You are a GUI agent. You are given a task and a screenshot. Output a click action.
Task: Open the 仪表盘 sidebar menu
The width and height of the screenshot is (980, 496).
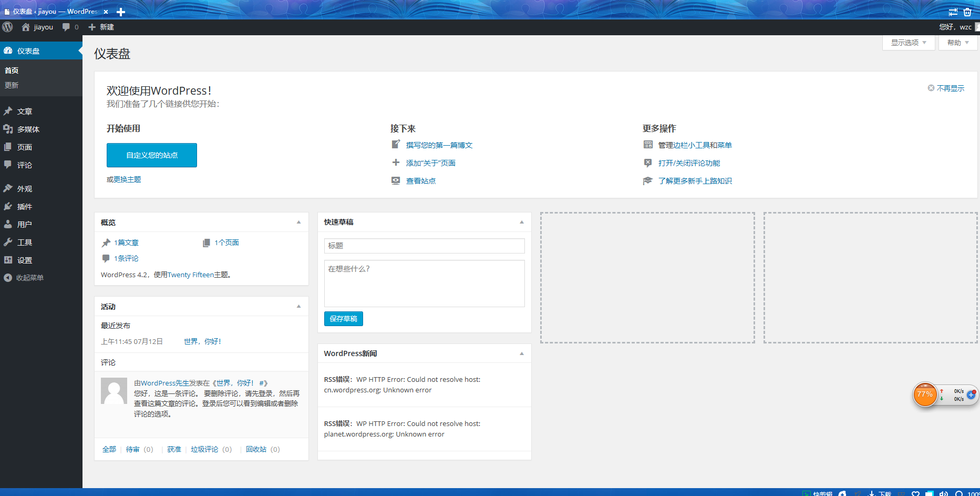click(x=41, y=51)
